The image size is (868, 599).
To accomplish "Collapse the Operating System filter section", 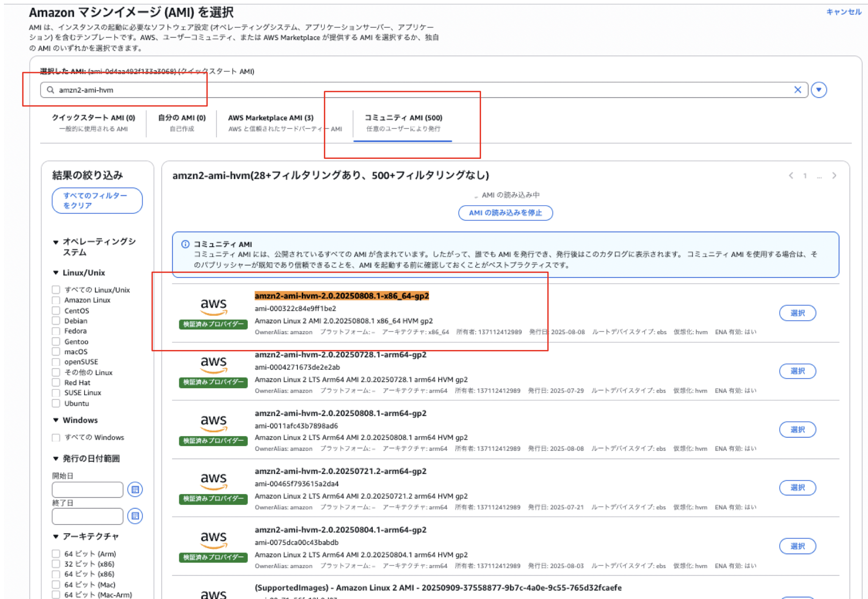I will click(x=56, y=242).
